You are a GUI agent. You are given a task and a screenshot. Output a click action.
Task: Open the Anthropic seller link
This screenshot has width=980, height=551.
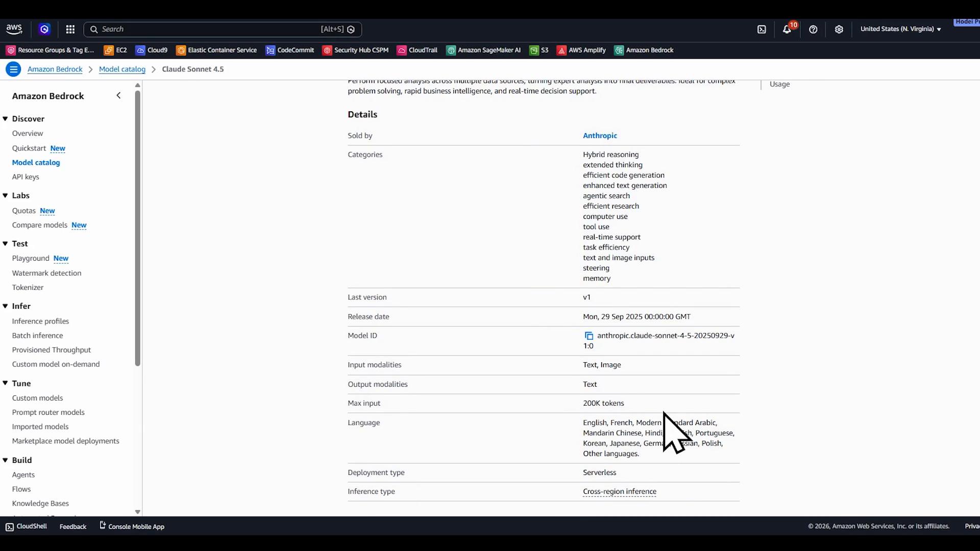tap(600, 136)
